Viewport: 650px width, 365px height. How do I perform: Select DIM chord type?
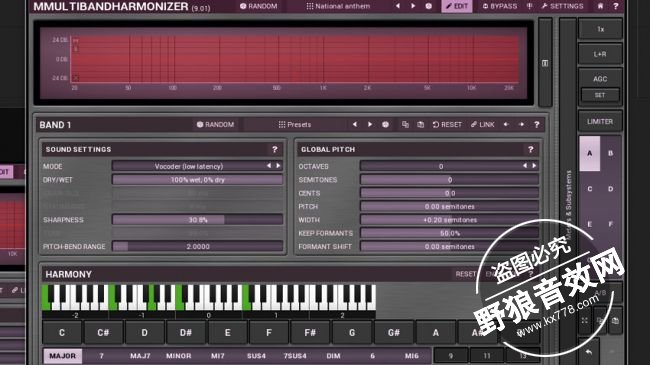click(x=333, y=356)
